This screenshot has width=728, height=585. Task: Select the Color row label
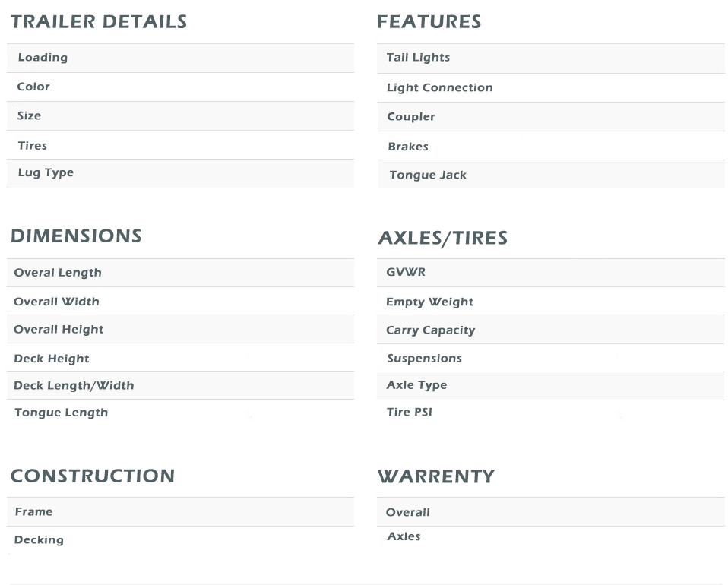[x=33, y=87]
